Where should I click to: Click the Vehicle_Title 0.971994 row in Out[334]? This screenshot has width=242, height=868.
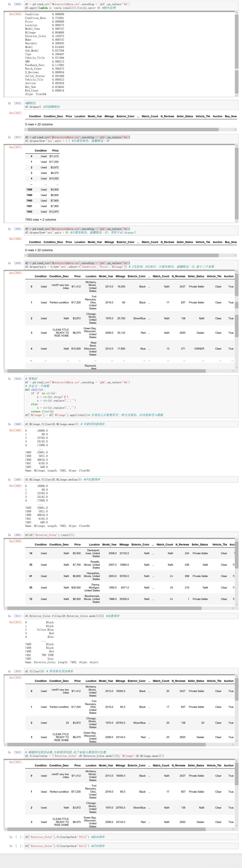tap(45, 58)
